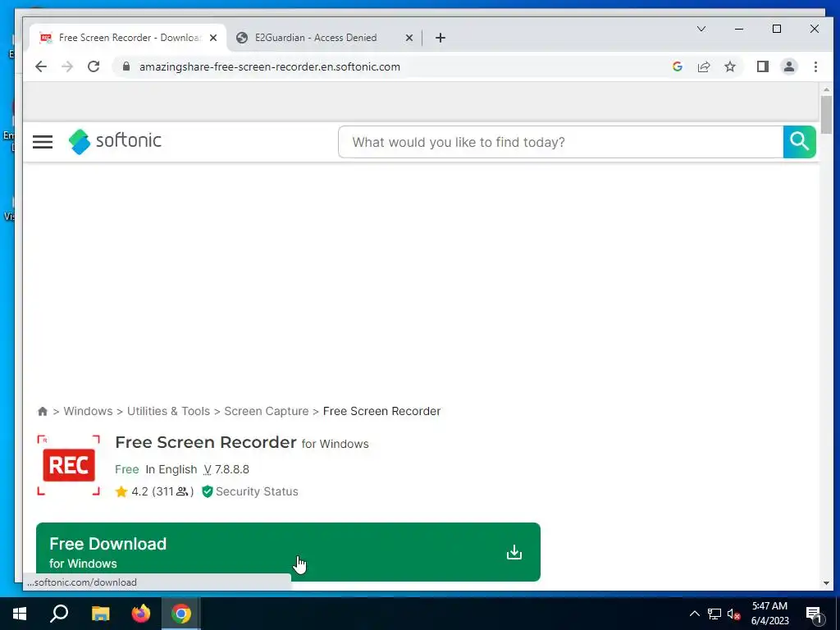Open a new browser tab
Viewport: 840px width, 630px height.
(x=441, y=38)
